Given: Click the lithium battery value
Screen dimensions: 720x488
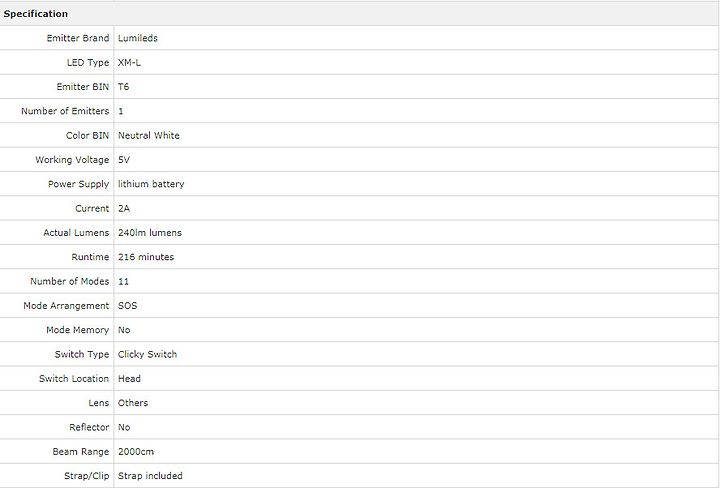Looking at the screenshot, I should [x=151, y=184].
